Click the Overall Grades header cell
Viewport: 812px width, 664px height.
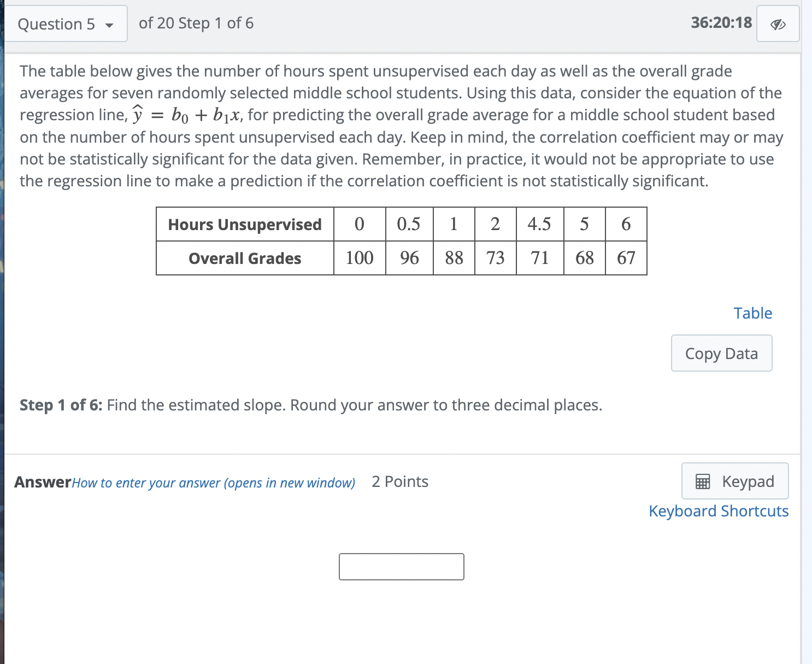(x=244, y=258)
